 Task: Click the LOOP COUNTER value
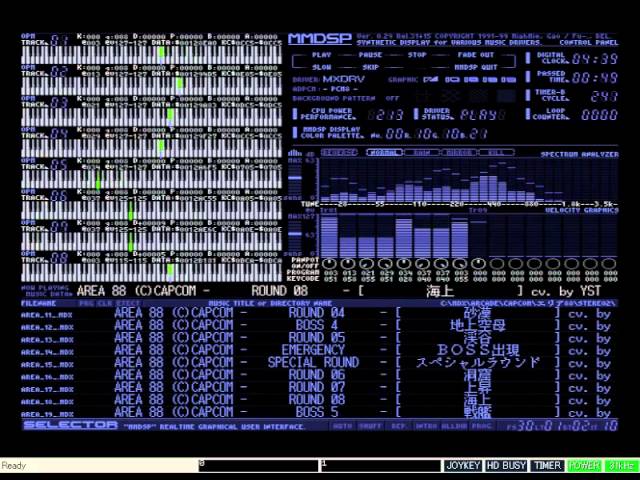(599, 115)
